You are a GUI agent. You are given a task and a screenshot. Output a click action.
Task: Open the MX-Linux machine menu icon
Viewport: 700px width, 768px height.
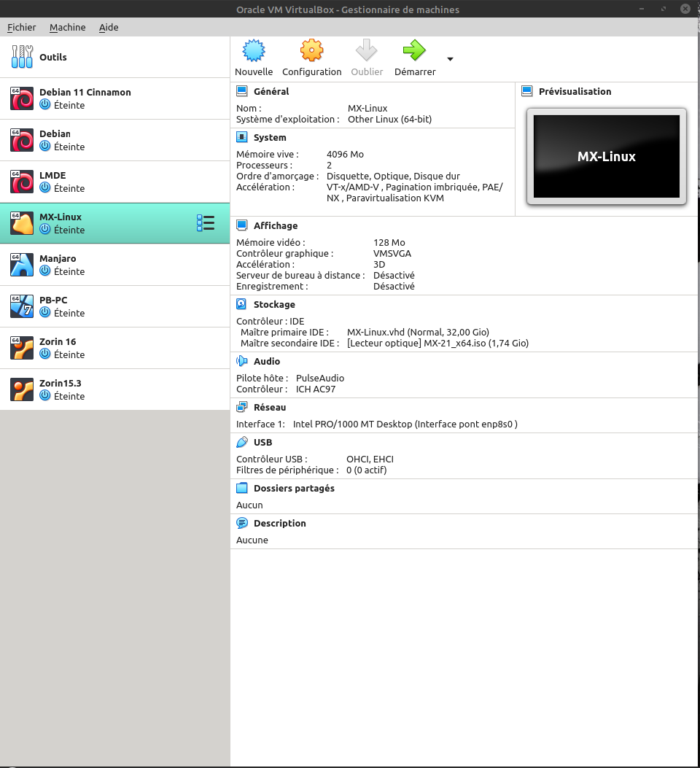(206, 223)
